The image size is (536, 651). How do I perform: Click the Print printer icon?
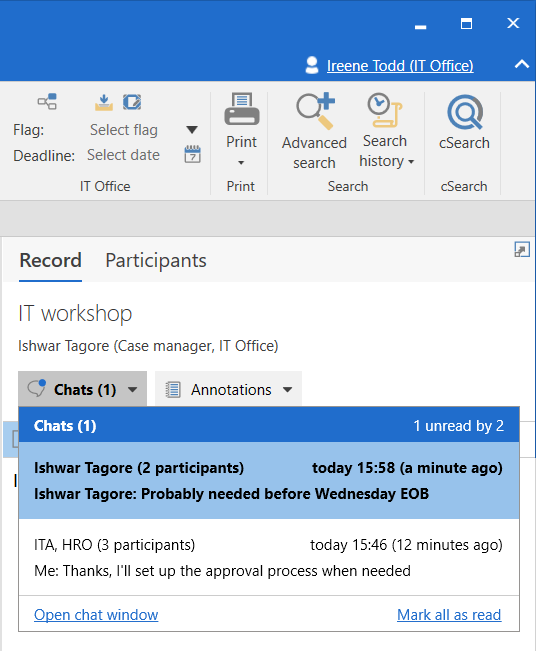pyautogui.click(x=242, y=110)
